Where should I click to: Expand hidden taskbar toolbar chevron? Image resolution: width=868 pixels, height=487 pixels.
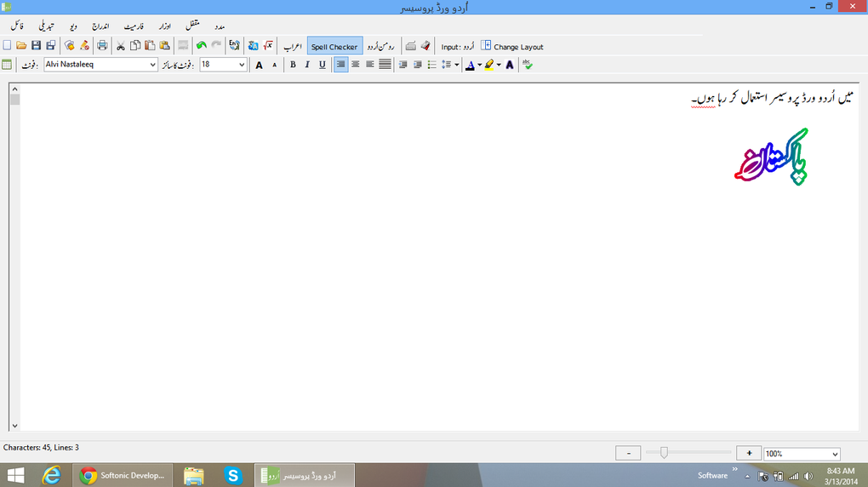[735, 469]
